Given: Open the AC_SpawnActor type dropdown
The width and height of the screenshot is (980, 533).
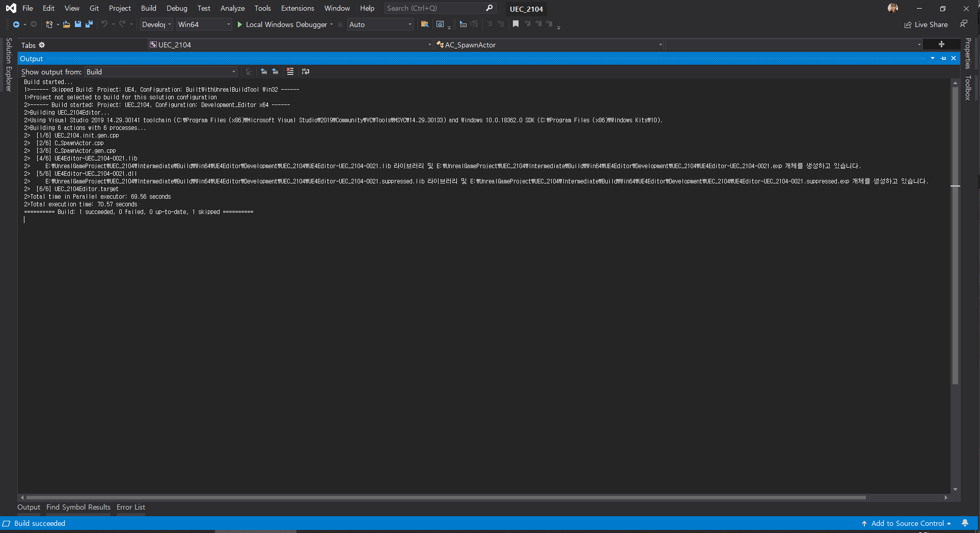Looking at the screenshot, I should [550, 45].
